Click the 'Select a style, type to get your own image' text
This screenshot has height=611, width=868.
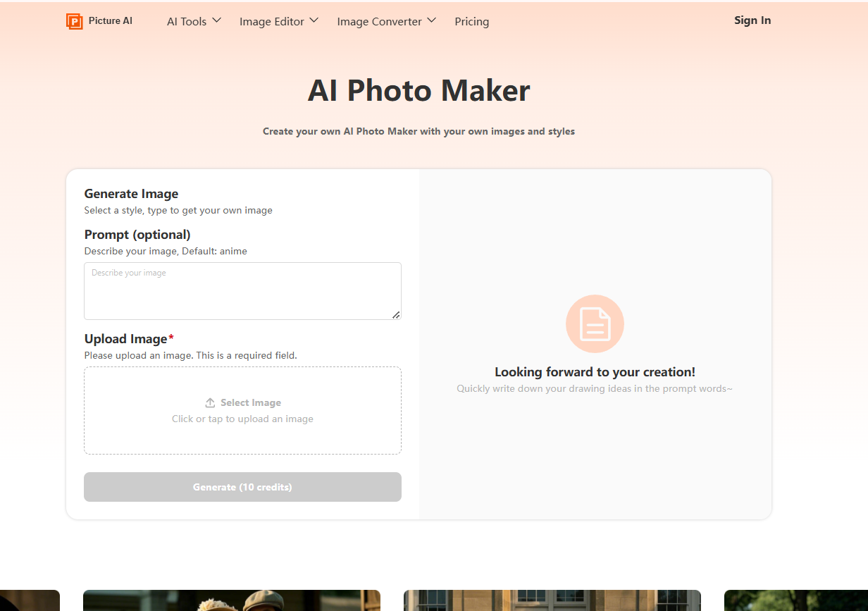click(178, 210)
